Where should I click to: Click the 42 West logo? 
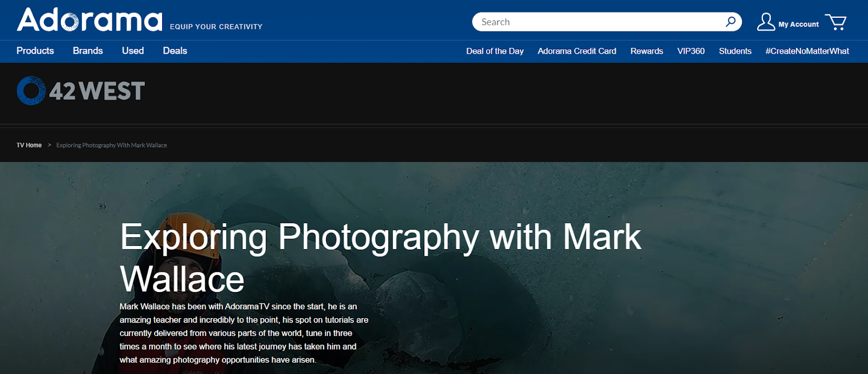click(x=81, y=91)
